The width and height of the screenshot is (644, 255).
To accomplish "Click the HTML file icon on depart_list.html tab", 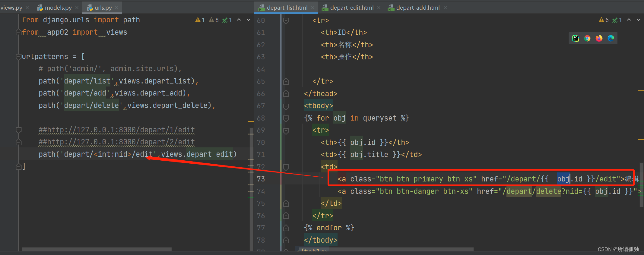I will click(x=262, y=8).
